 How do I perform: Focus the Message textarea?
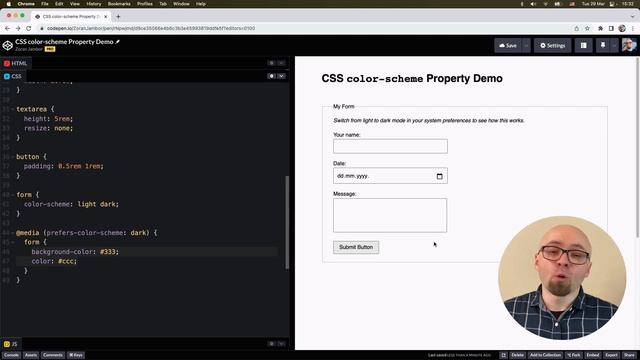coord(390,216)
